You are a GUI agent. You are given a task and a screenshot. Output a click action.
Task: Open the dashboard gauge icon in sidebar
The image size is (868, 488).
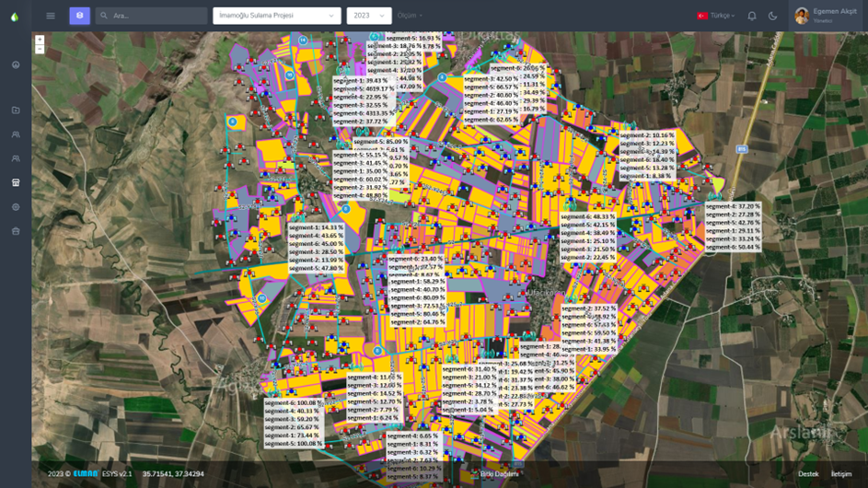tap(16, 64)
